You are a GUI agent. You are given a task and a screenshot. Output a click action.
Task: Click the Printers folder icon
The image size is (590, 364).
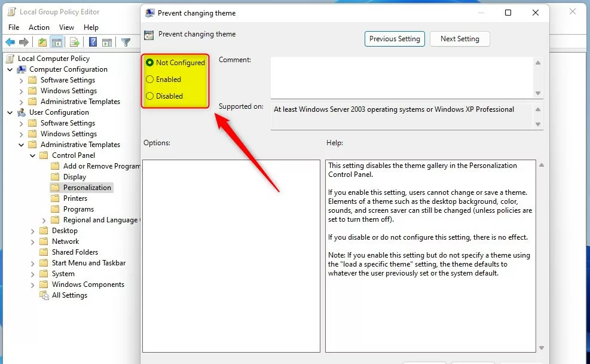tap(56, 198)
